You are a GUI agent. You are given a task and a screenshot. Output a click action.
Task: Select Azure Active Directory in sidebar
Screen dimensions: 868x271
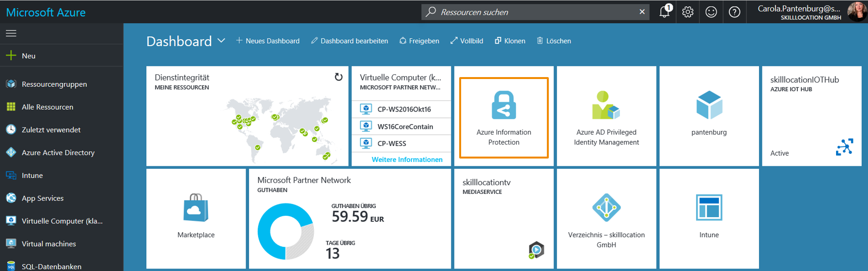click(x=58, y=152)
